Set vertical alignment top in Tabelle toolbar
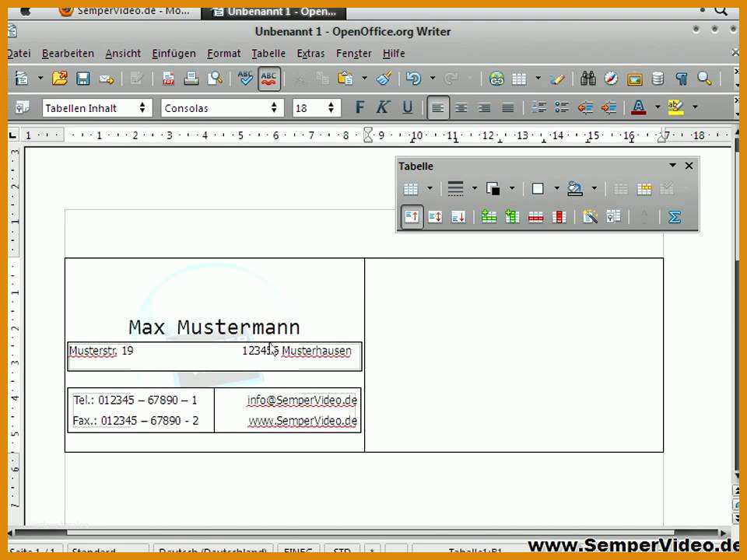The width and height of the screenshot is (747, 560). [x=412, y=217]
